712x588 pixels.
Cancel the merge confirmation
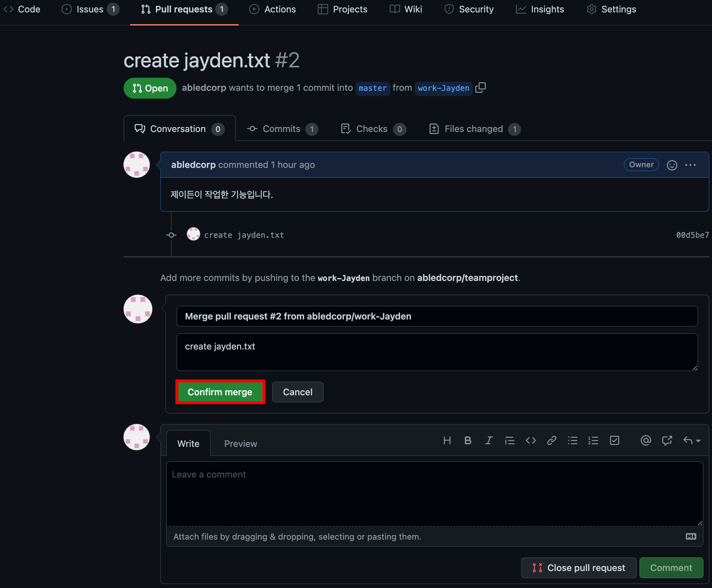[x=297, y=392]
